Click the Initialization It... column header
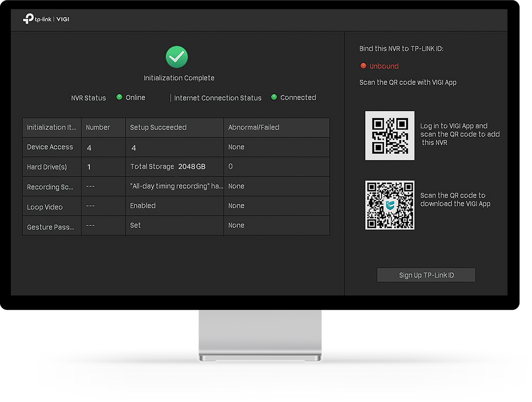Viewport: 532px width, 402px height. pos(52,127)
